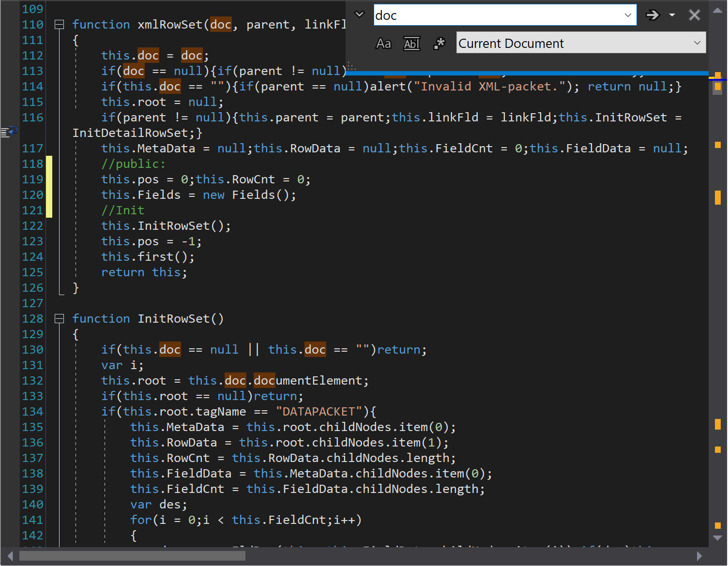Close the find panel

pos(695,15)
